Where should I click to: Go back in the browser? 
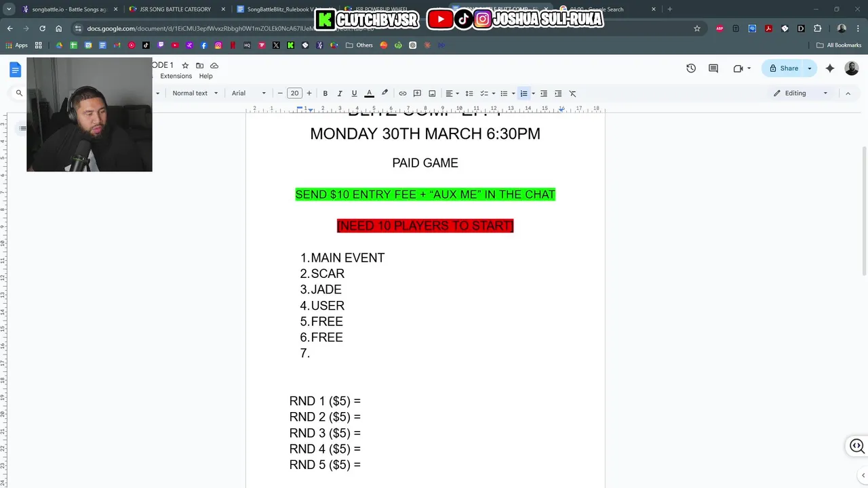click(x=9, y=28)
